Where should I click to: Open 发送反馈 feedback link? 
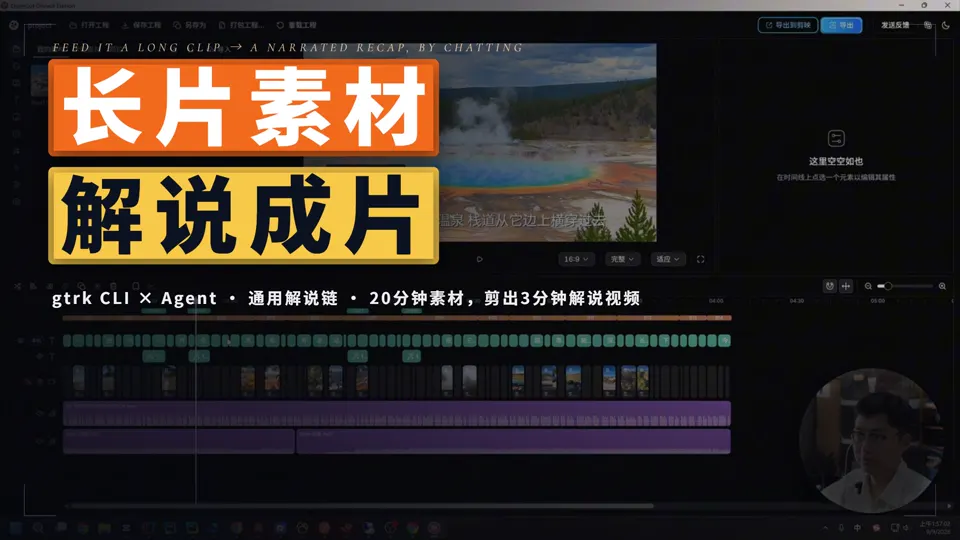[x=894, y=25]
